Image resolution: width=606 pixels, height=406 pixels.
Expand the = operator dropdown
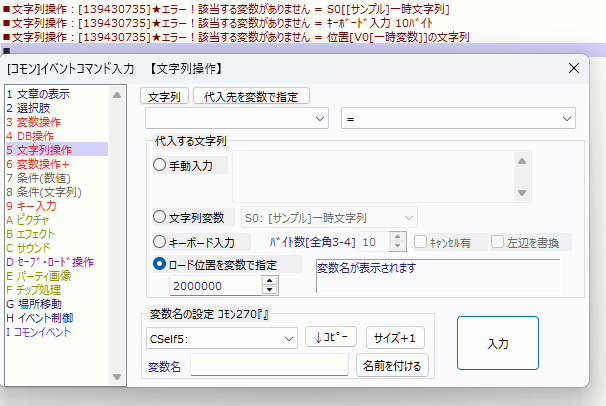point(458,119)
